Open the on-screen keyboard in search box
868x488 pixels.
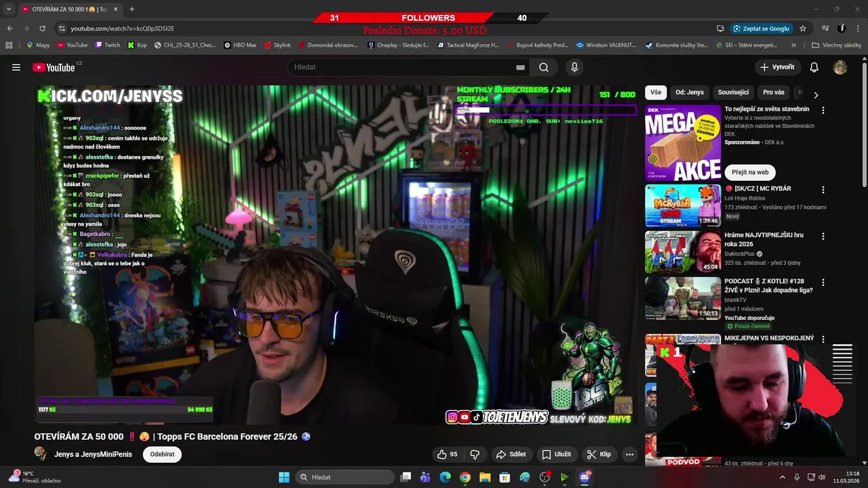[x=520, y=67]
